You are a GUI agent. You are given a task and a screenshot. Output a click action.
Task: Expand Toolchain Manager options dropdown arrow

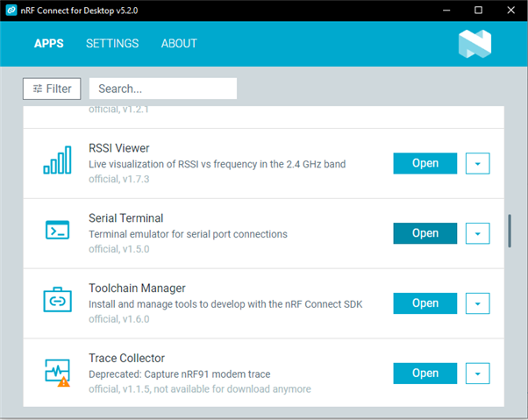coord(477,303)
